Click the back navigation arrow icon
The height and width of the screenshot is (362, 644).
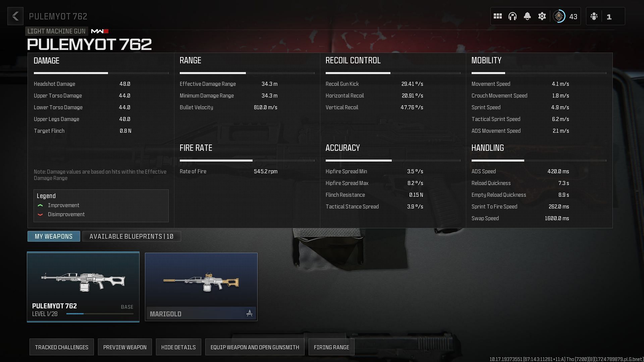(x=15, y=16)
